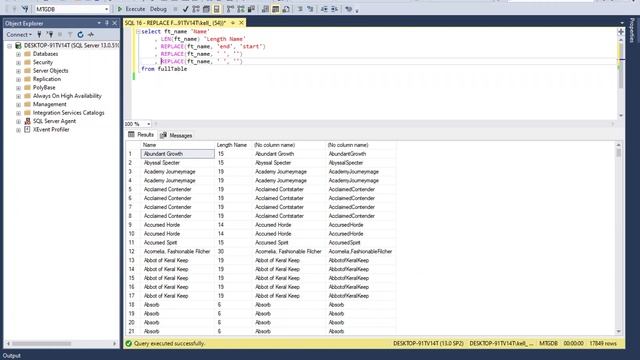Select the 'Abundant Growth' cell in row 1

pyautogui.click(x=178, y=154)
